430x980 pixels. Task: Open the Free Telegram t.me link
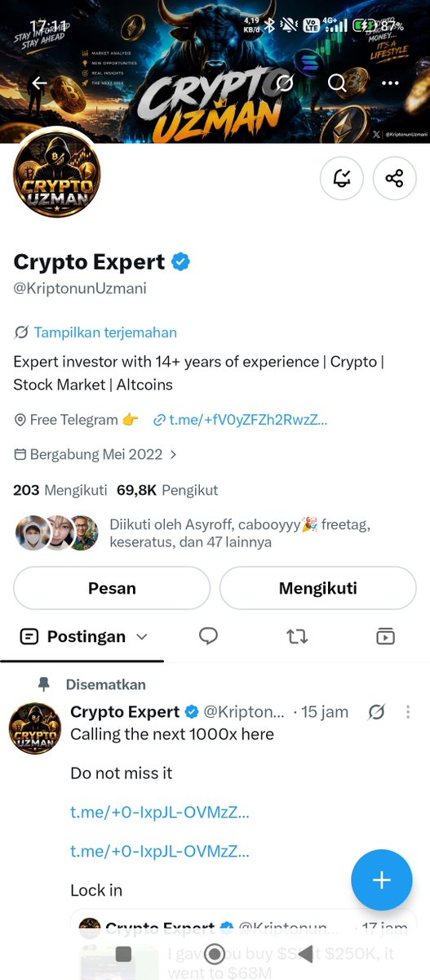[248, 420]
